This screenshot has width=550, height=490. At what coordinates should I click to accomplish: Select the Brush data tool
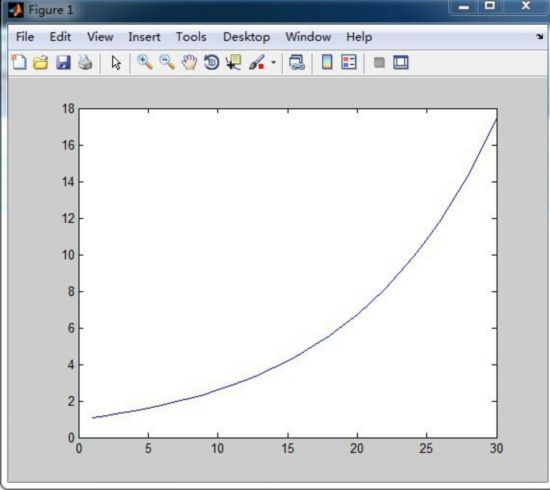click(257, 62)
